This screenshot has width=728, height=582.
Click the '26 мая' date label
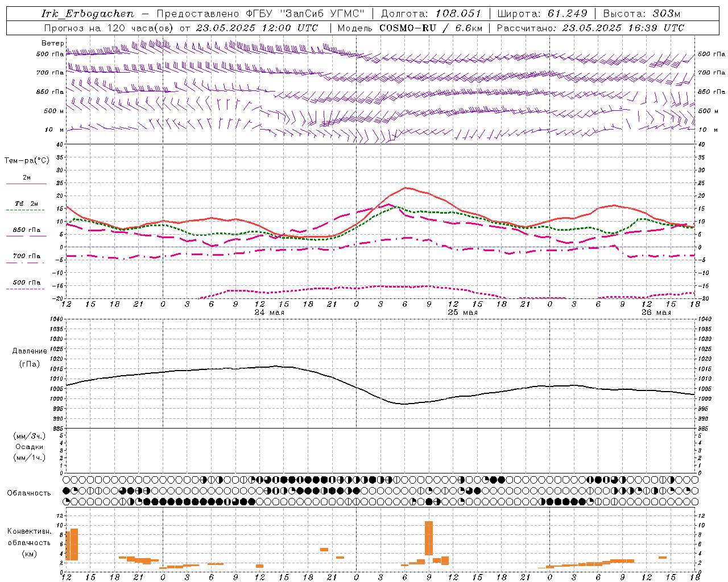click(656, 313)
